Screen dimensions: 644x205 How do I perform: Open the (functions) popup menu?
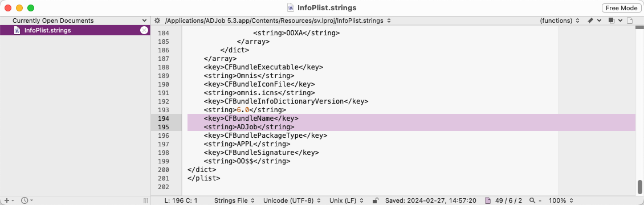tap(560, 20)
